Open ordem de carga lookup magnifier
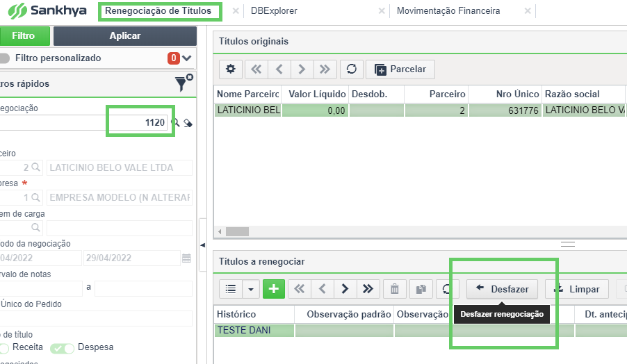Screen dimensions: 627x364 (x=35, y=228)
